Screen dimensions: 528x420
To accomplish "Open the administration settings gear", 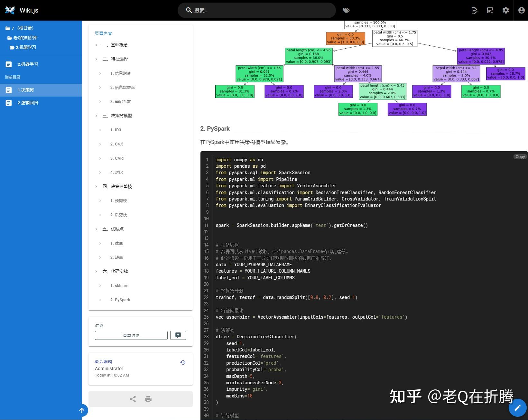I will pos(505,10).
